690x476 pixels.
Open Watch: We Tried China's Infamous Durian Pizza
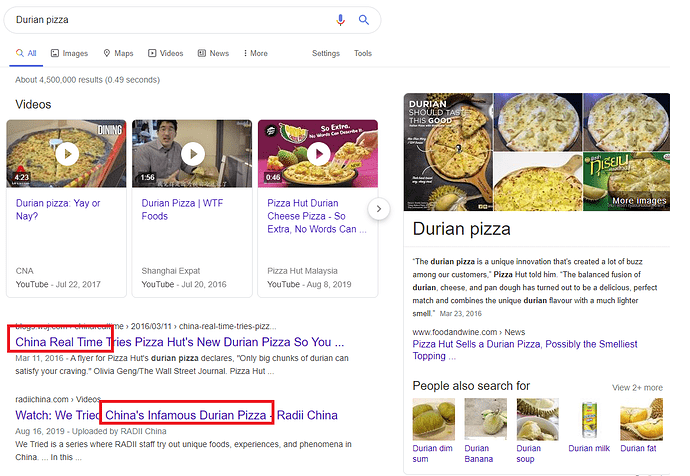click(x=176, y=415)
